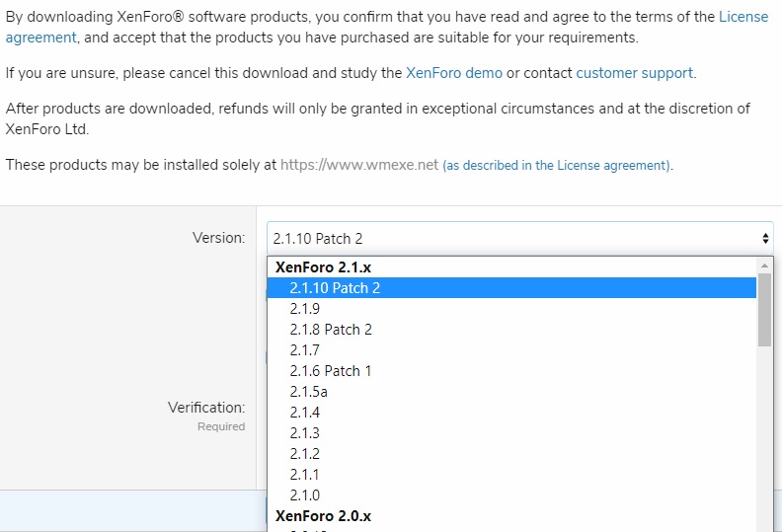
Task: Click 'as described in the License agreement' link
Action: pyautogui.click(x=557, y=165)
